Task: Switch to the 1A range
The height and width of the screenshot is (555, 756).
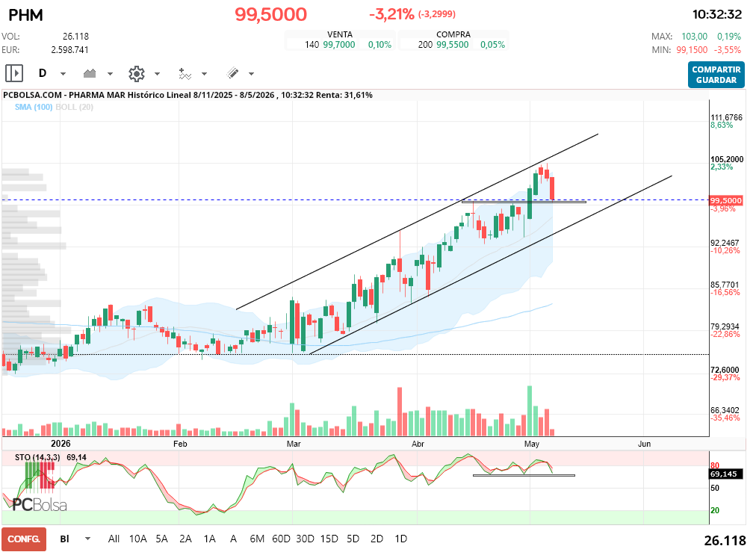Action: click(210, 539)
